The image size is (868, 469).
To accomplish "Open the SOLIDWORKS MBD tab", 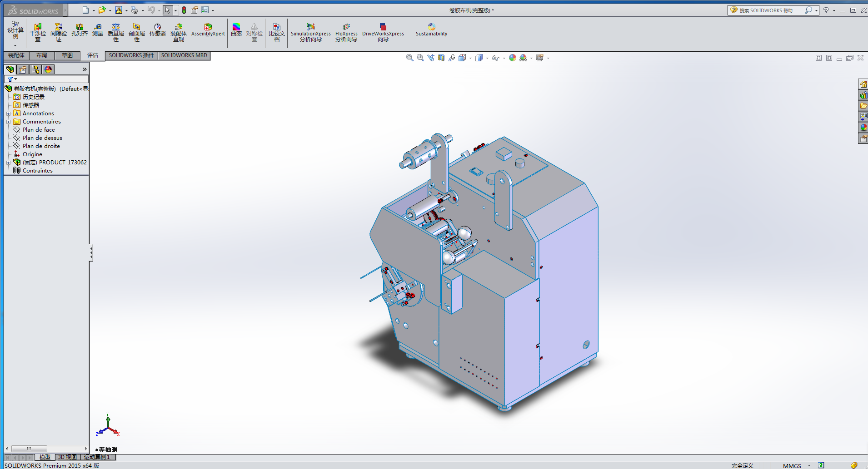I will 184,55.
